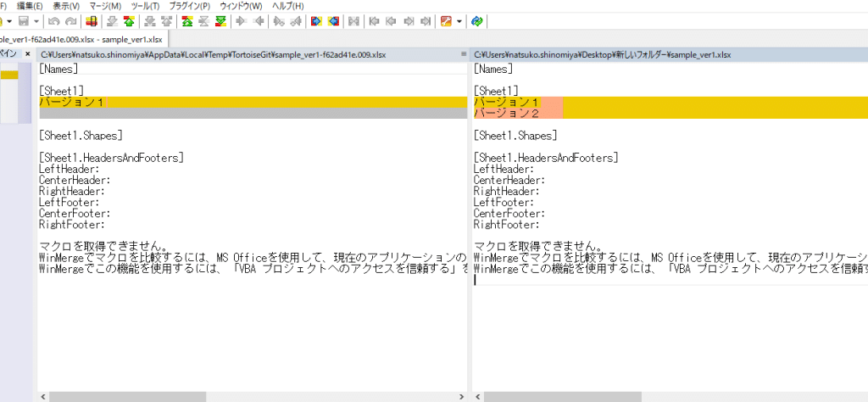The image size is (868, 402).
Task: Close the location pane with its x button
Action: [28, 53]
